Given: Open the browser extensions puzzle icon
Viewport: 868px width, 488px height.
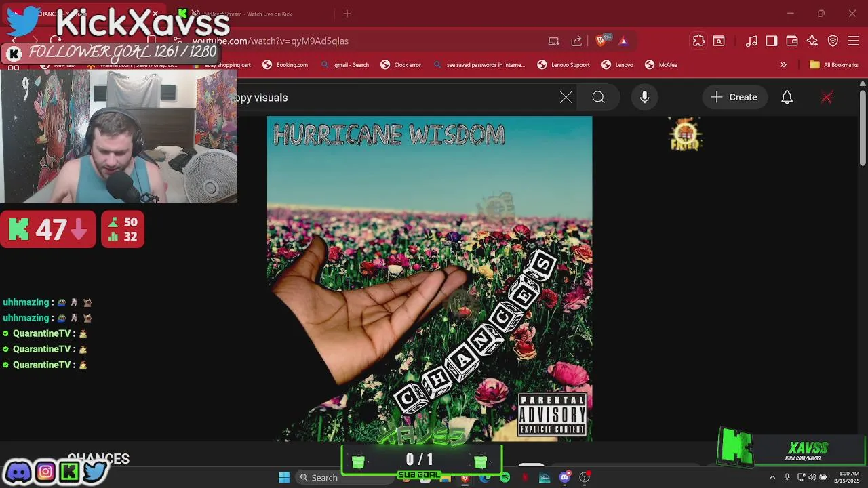Looking at the screenshot, I should point(698,41).
